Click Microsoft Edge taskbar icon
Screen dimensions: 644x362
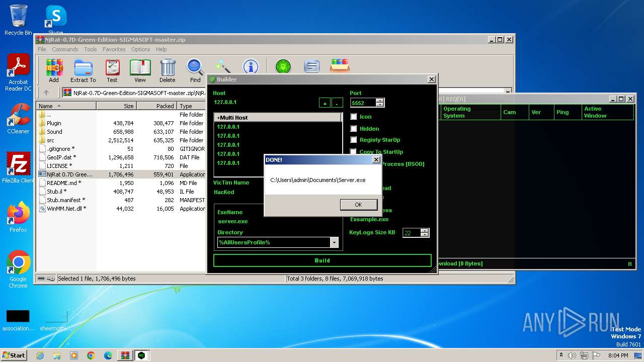[108, 355]
